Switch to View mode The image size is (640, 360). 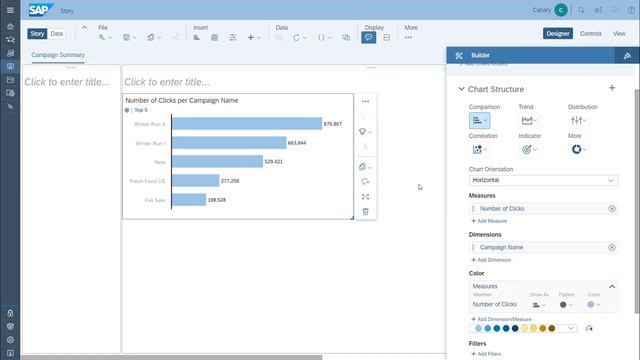point(619,33)
